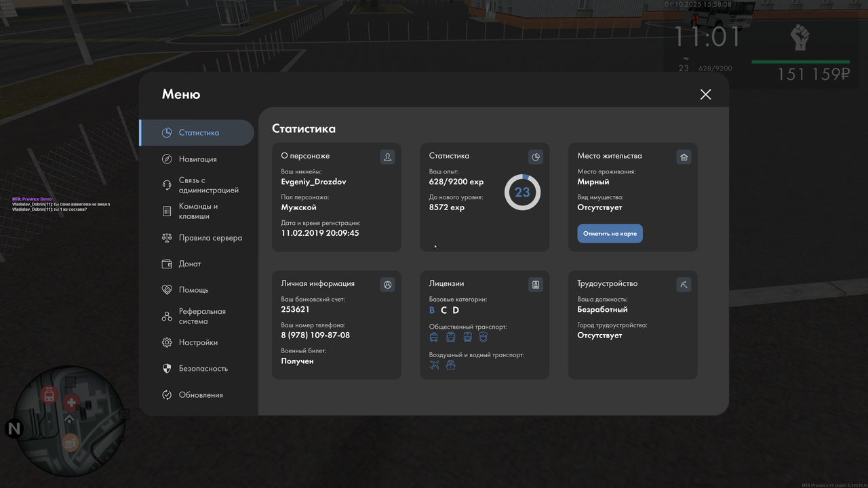Click the experience value 628/9200 exp
868x488 pixels.
point(456,182)
